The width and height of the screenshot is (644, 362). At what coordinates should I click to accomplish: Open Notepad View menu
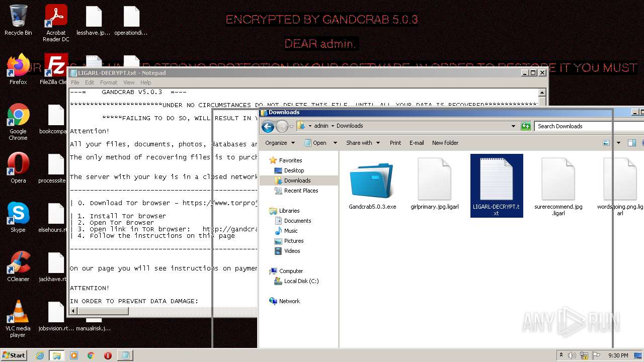coord(129,82)
